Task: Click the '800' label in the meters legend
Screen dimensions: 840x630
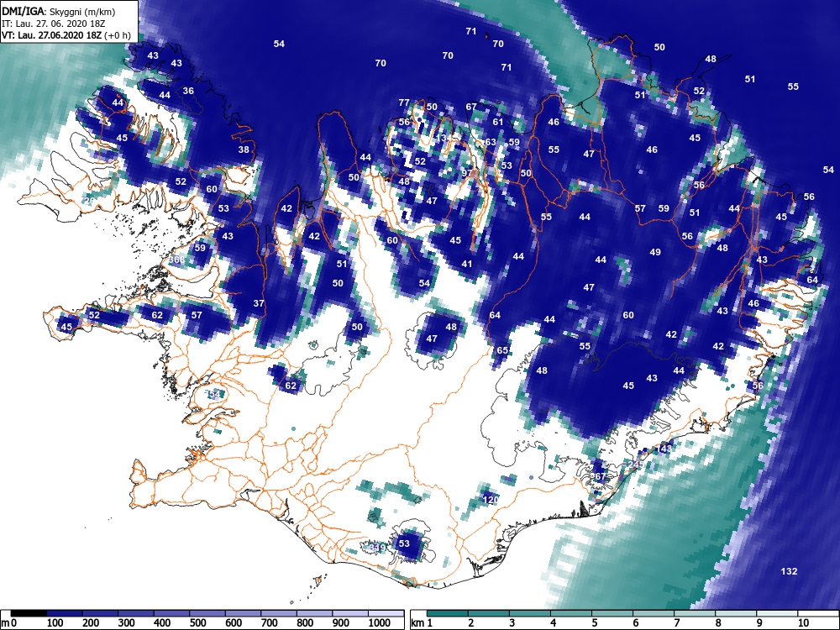Action: (x=305, y=623)
